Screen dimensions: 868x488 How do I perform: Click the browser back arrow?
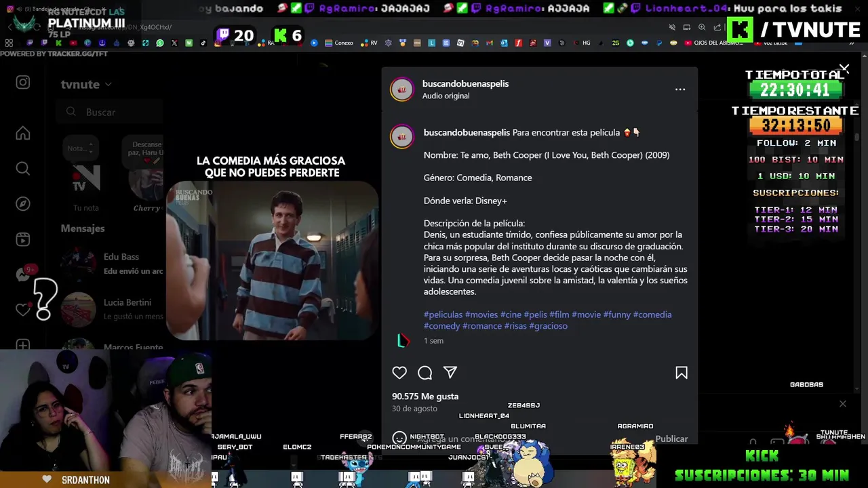[x=10, y=27]
